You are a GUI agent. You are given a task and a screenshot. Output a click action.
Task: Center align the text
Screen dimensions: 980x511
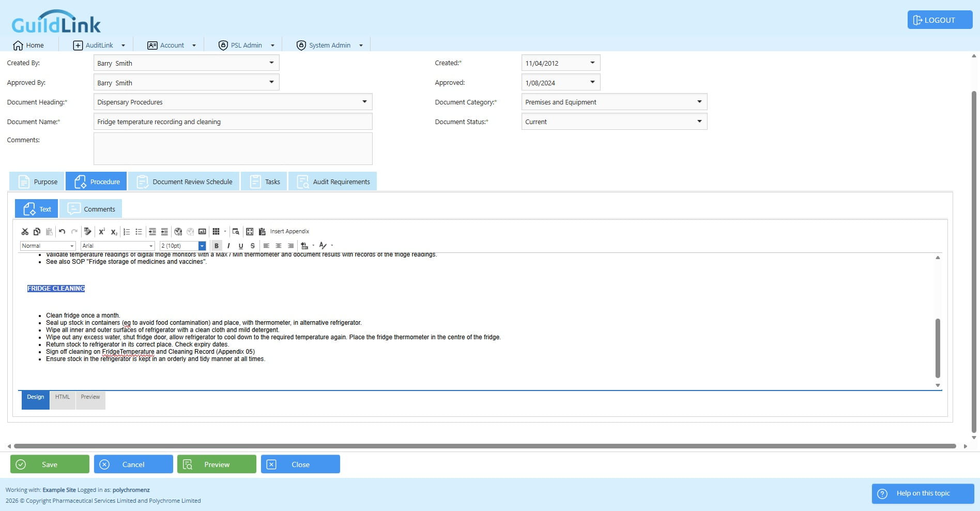[x=279, y=246]
